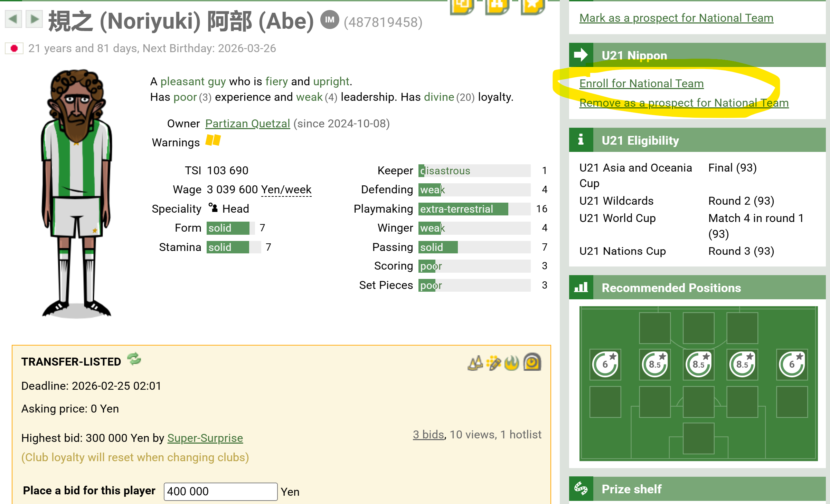The height and width of the screenshot is (504, 830).
Task: Click the Playmaking extra-terrestrial skill bar
Action: coord(463,209)
